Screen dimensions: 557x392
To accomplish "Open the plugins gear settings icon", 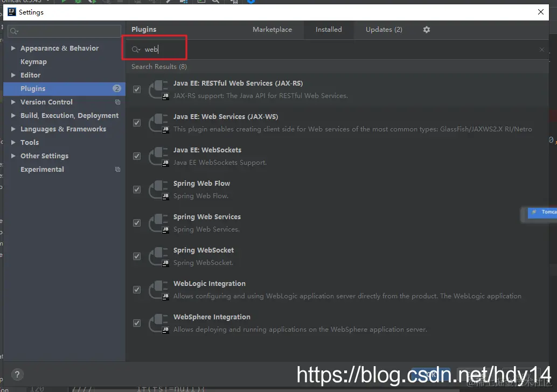I will (426, 30).
